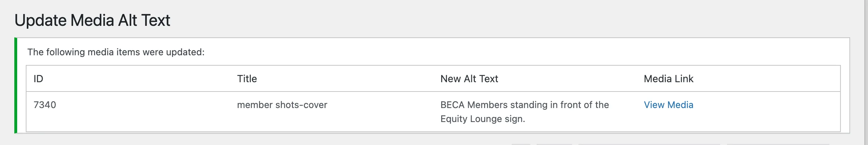Click the 'following media items were updated' message

point(116,52)
